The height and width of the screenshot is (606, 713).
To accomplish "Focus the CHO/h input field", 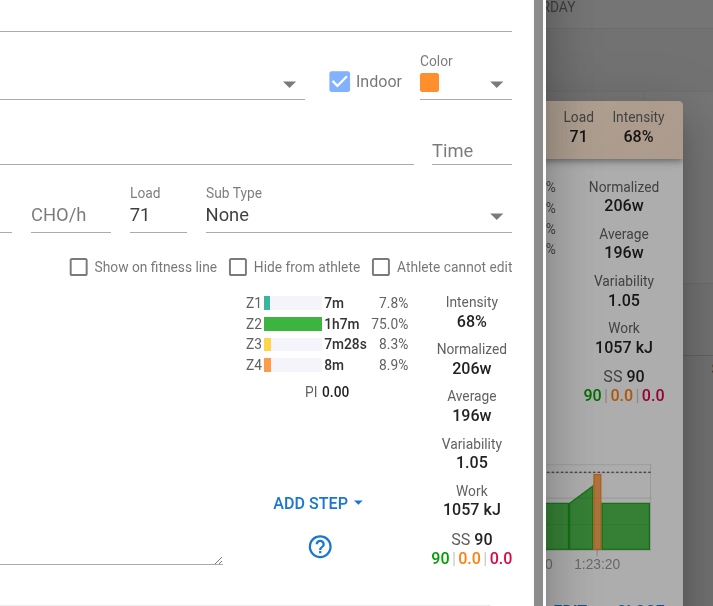I will coord(70,215).
